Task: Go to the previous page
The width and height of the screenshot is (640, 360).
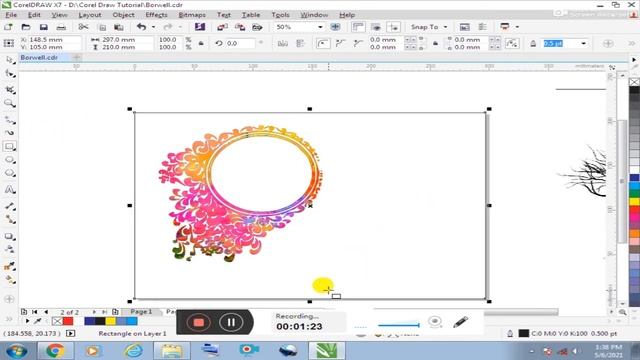Action: [x=46, y=312]
